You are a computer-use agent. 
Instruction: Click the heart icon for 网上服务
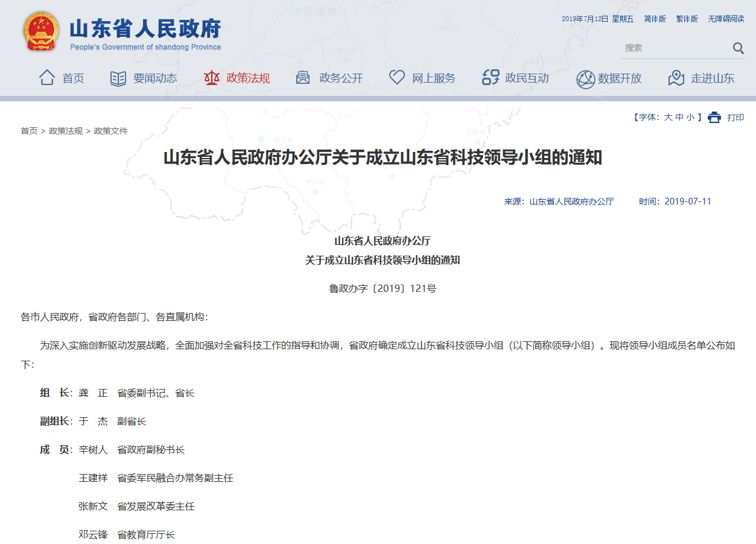pyautogui.click(x=396, y=78)
